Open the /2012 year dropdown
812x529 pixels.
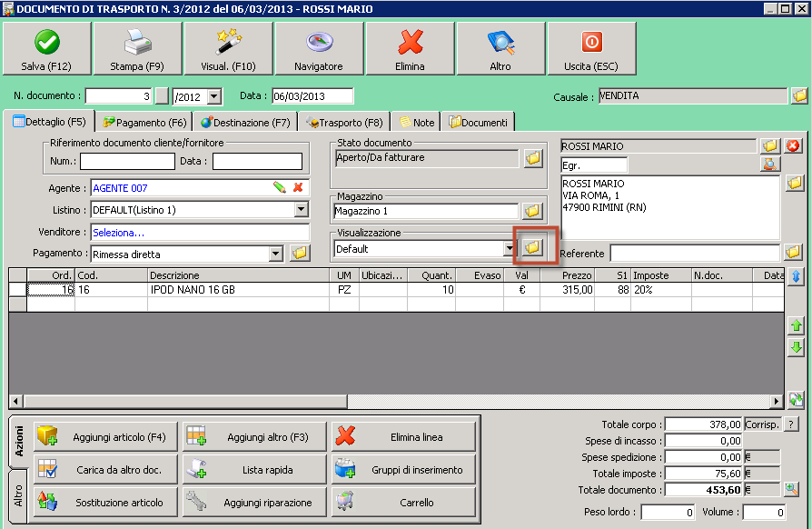213,96
